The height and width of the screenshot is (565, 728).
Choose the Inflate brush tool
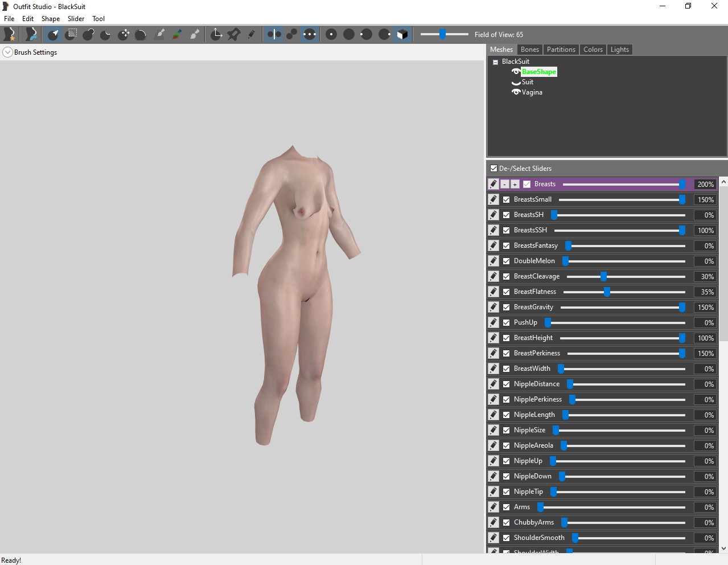click(x=88, y=34)
